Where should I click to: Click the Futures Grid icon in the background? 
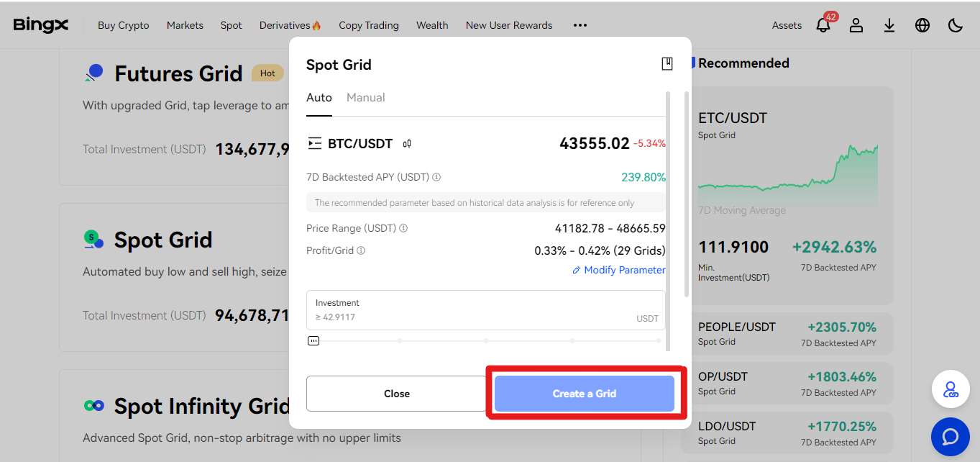[x=94, y=73]
